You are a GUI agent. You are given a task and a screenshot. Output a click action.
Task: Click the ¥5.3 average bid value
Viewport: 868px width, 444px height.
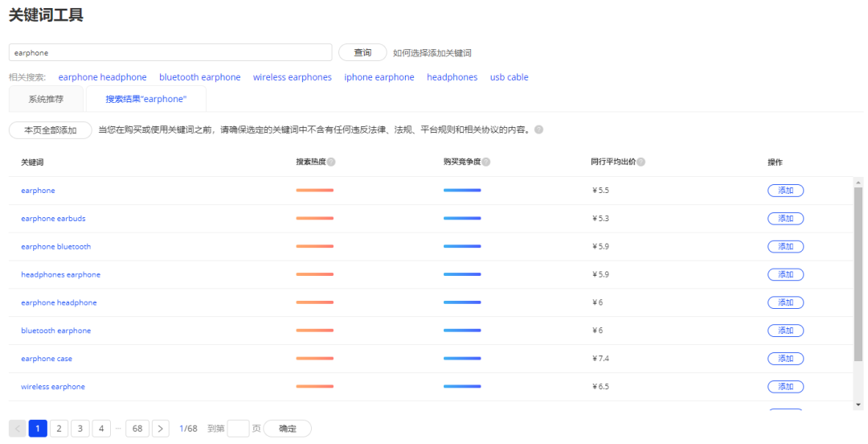coord(600,219)
